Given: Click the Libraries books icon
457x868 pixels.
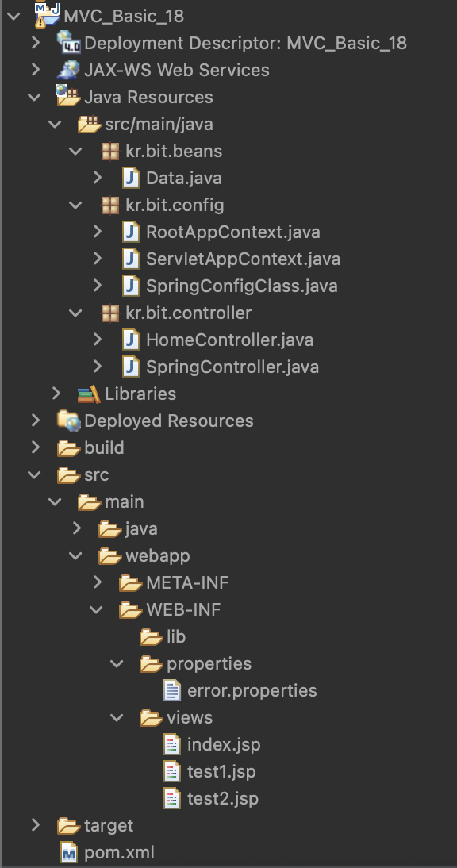Looking at the screenshot, I should (89, 394).
